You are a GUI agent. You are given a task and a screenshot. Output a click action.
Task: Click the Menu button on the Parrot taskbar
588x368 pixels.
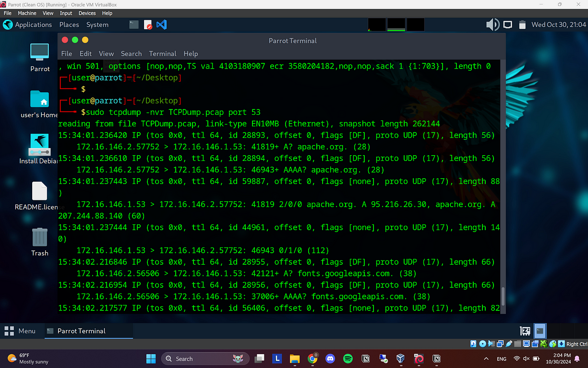click(x=21, y=331)
